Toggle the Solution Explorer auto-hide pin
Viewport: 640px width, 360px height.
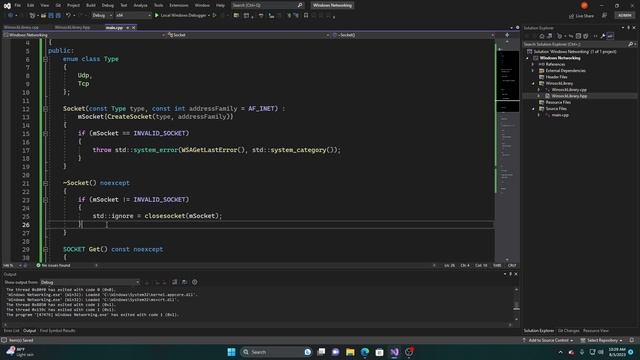coord(629,28)
